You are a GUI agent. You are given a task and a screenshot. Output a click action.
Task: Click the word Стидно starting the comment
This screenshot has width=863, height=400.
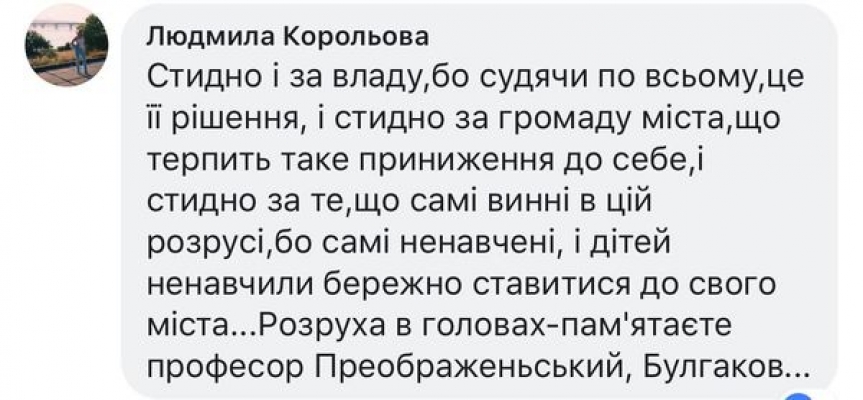[206, 78]
